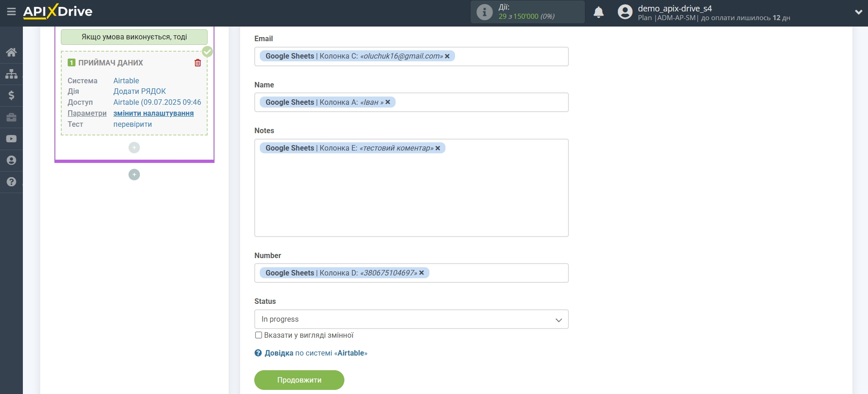Open the user profile sidebar icon
This screenshot has height=394, width=868.
pyautogui.click(x=11, y=160)
